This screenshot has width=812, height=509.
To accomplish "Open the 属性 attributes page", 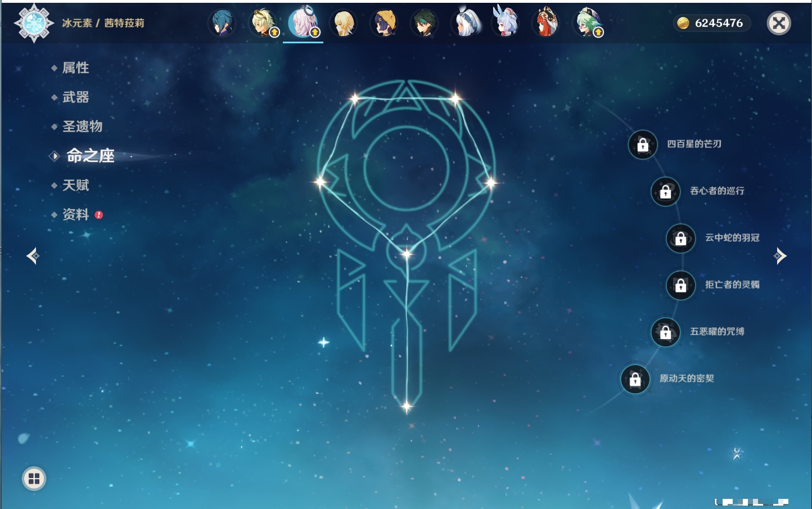I will [x=75, y=68].
